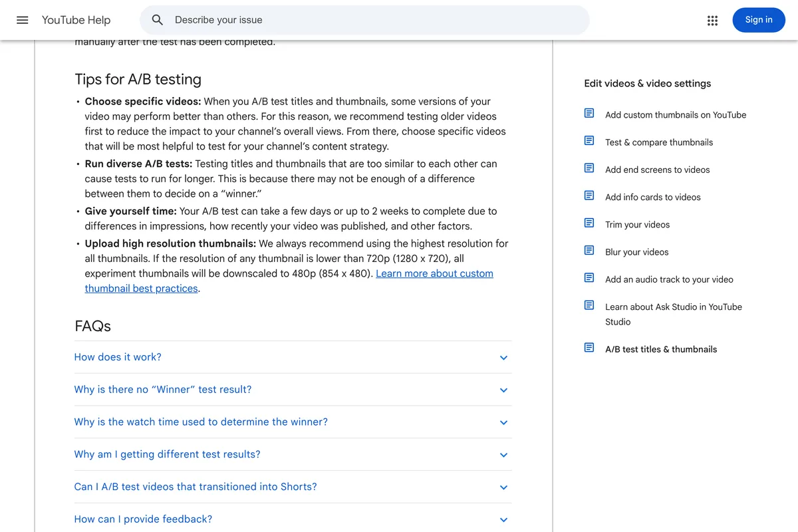Screen dimensions: 798x532
Task: Open Add custom thumbnails on YouTube article
Action: pyautogui.click(x=676, y=114)
